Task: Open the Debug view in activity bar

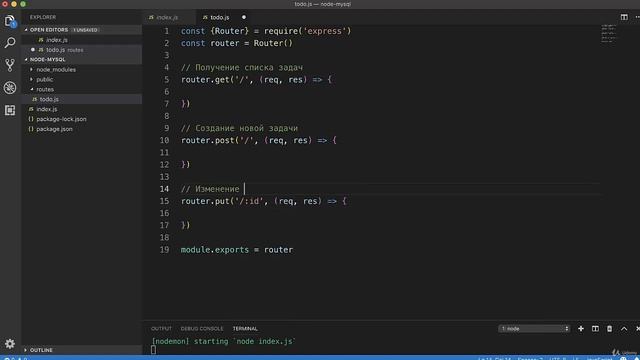Action: tap(10, 87)
